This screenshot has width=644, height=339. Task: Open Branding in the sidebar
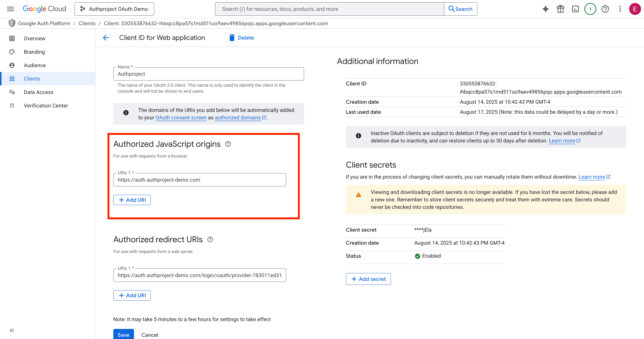pos(48,52)
